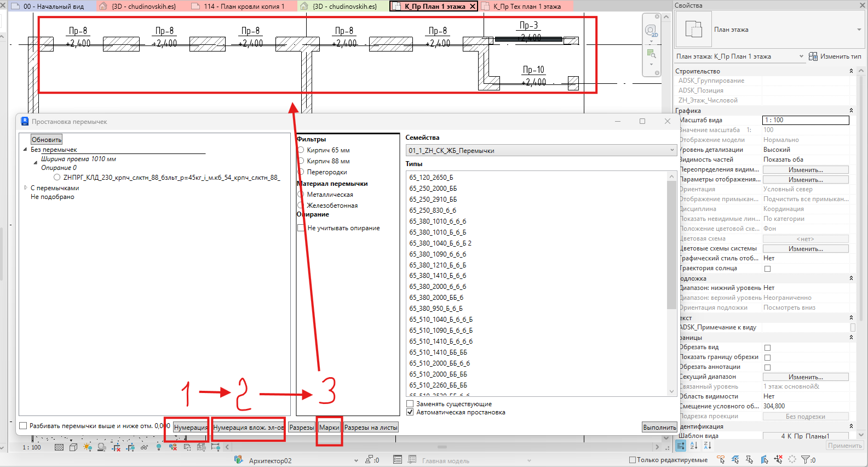868x467 pixels.
Task: Click the temporary hide/isolate glasses icon
Action: point(144,447)
